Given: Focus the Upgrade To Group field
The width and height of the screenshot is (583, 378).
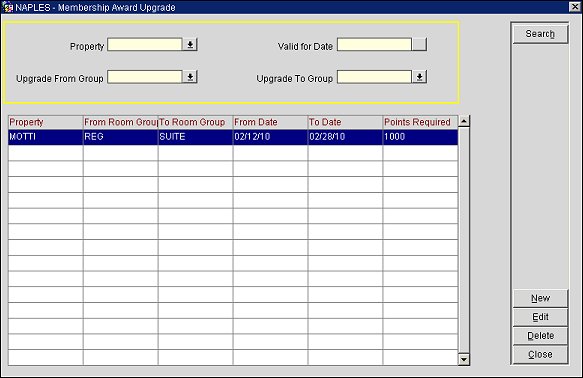Looking at the screenshot, I should 374,77.
